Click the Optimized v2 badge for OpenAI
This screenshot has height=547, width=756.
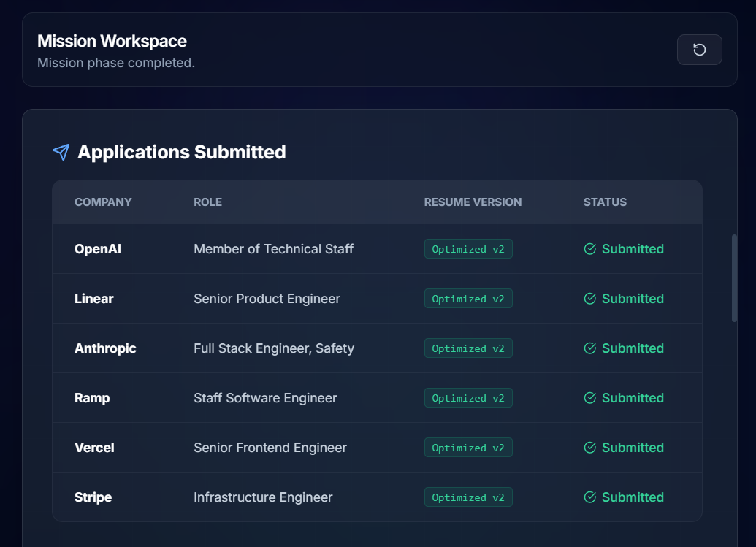tap(468, 249)
